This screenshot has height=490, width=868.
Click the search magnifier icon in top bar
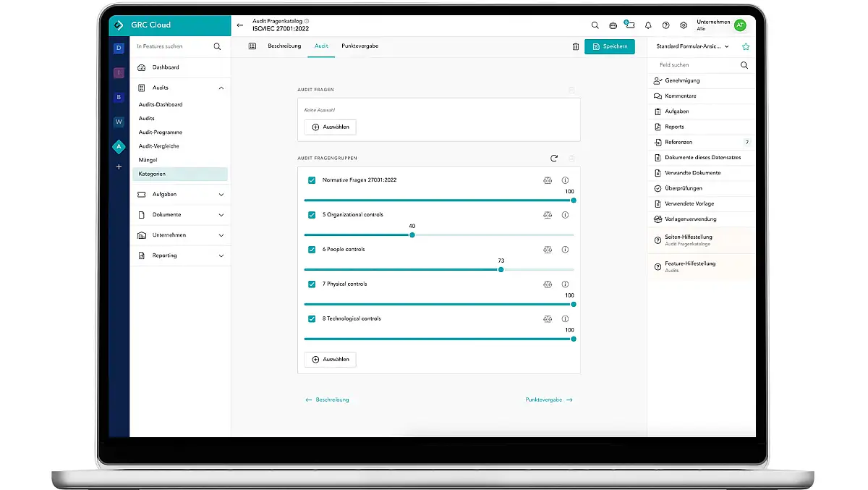click(595, 25)
